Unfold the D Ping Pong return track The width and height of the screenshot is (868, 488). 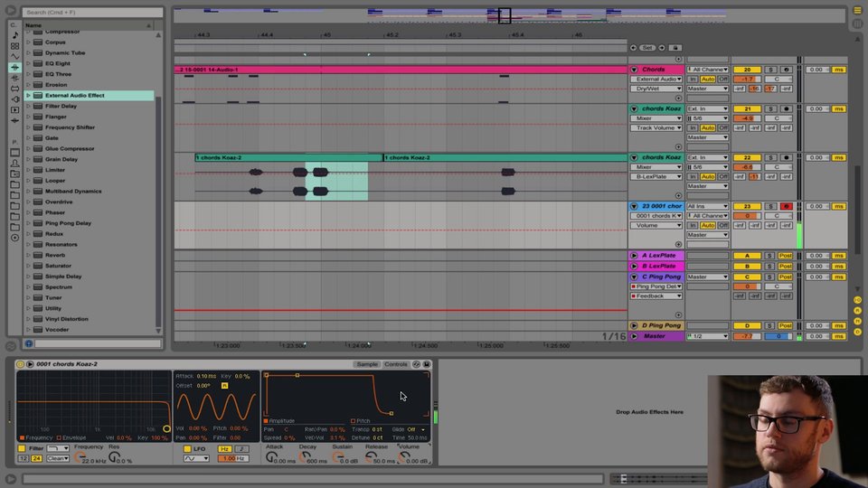pyautogui.click(x=634, y=325)
